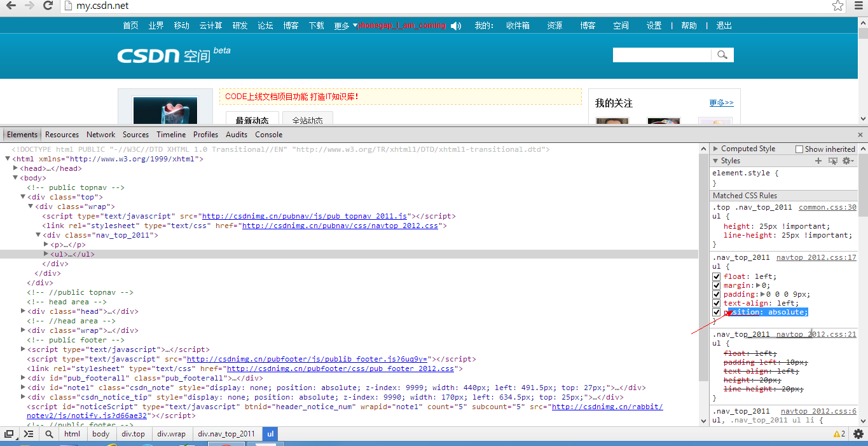Image resolution: width=868 pixels, height=446 pixels.
Task: Click the speaker notification icon in CSDN nav
Action: (x=456, y=26)
